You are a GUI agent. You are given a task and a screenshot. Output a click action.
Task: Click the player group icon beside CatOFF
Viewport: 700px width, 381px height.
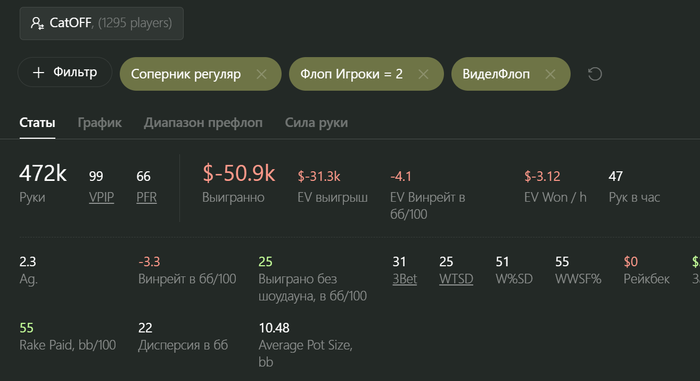pyautogui.click(x=37, y=23)
